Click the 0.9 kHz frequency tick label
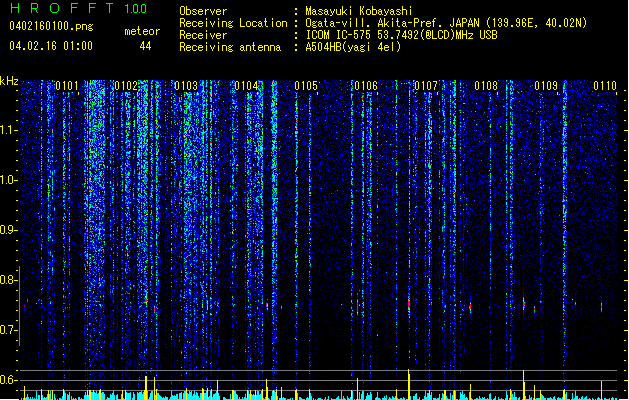Screen dimensions: 629x400 [8, 230]
